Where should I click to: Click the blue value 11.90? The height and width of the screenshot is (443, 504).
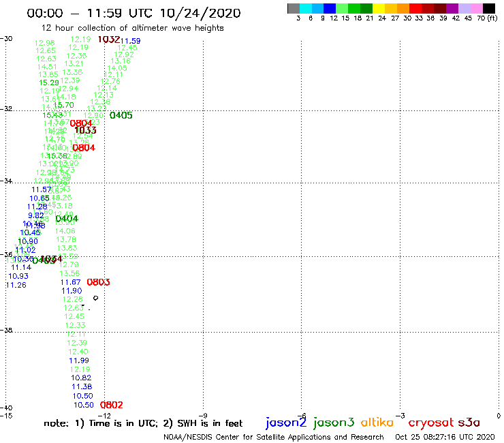[x=72, y=291]
